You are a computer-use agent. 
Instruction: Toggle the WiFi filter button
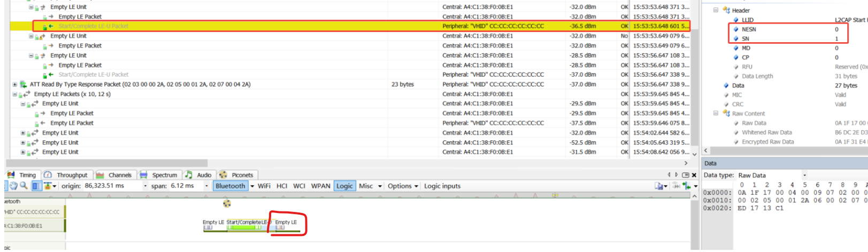click(264, 186)
